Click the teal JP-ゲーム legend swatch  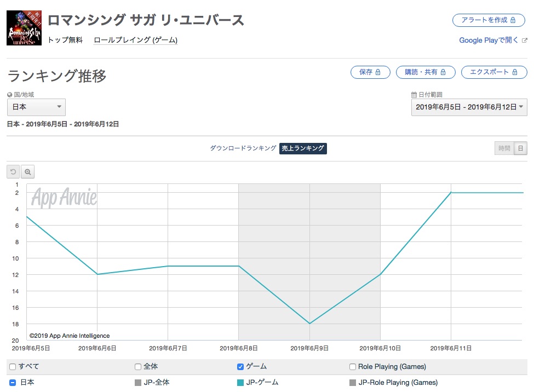240,383
